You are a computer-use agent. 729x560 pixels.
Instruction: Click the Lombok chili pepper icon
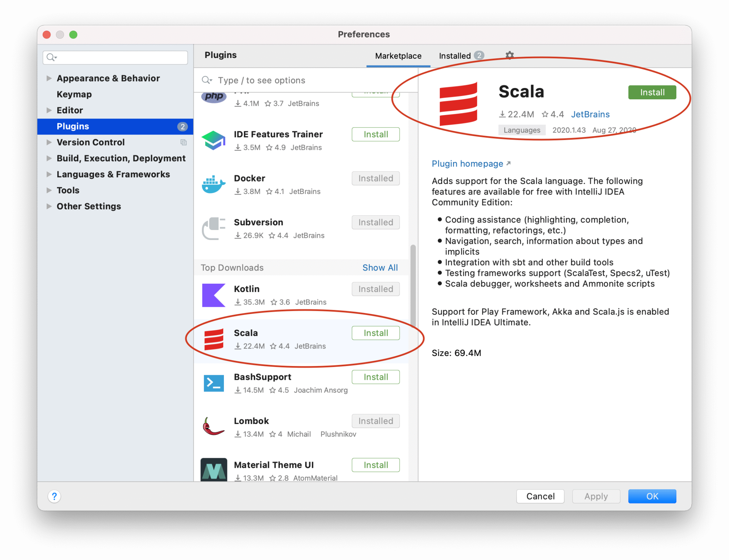[x=214, y=427]
